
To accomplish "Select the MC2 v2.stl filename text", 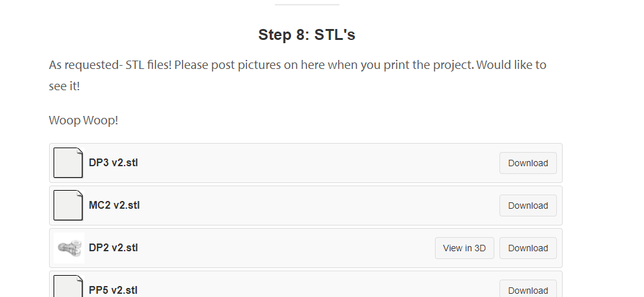I will (114, 206).
